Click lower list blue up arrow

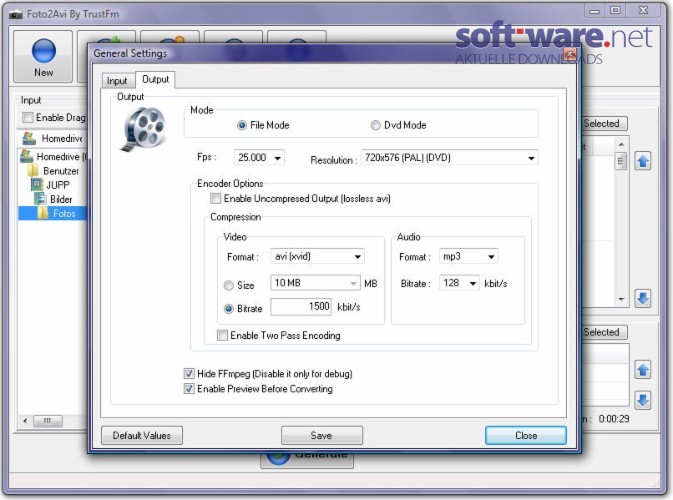[x=643, y=370]
